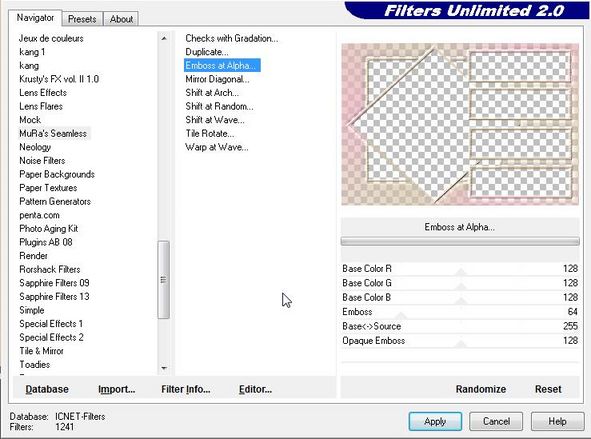Image resolution: width=591 pixels, height=439 pixels.
Task: Pick the Toadies category
Action: (x=35, y=364)
